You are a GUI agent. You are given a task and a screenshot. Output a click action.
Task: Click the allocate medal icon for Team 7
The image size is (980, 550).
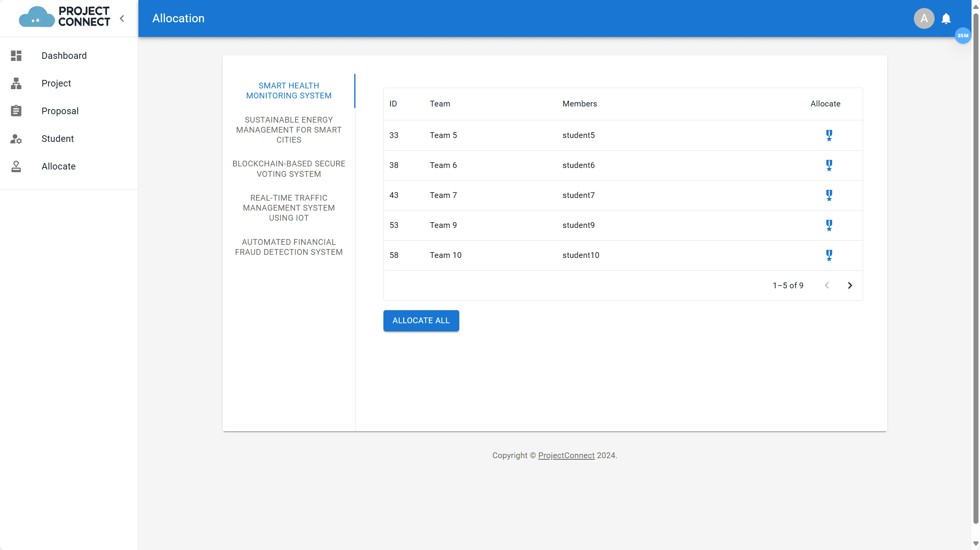point(829,195)
